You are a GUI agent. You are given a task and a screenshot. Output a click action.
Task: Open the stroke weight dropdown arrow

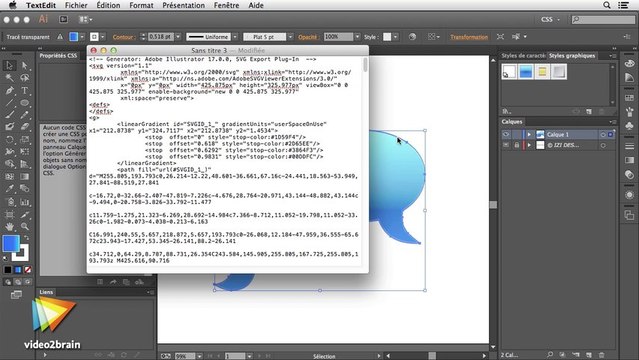(178, 37)
